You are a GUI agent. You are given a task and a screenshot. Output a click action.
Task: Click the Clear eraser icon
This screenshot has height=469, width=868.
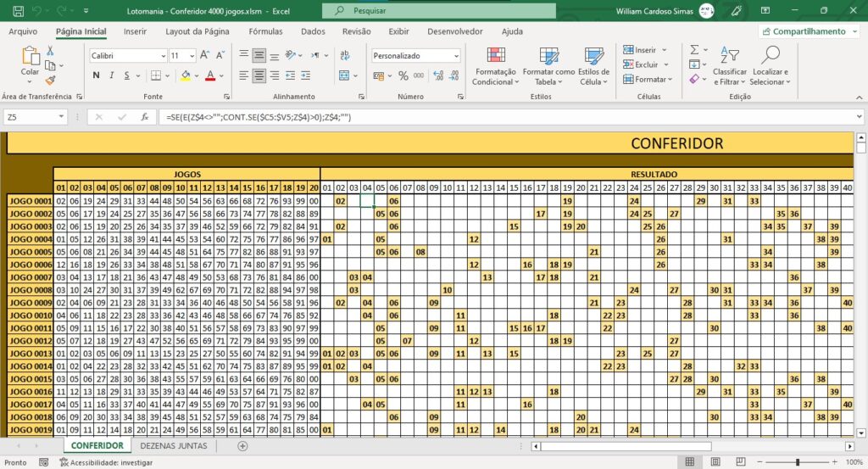694,79
